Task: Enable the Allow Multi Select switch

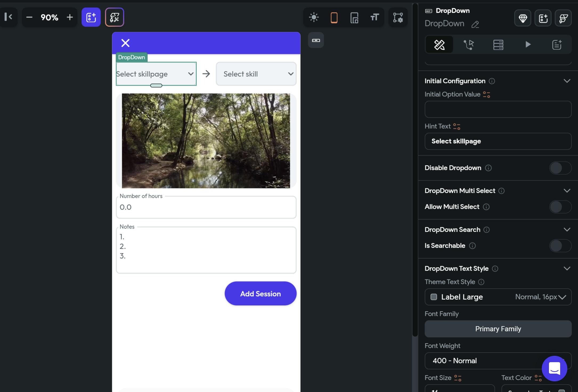Action: 560,207
